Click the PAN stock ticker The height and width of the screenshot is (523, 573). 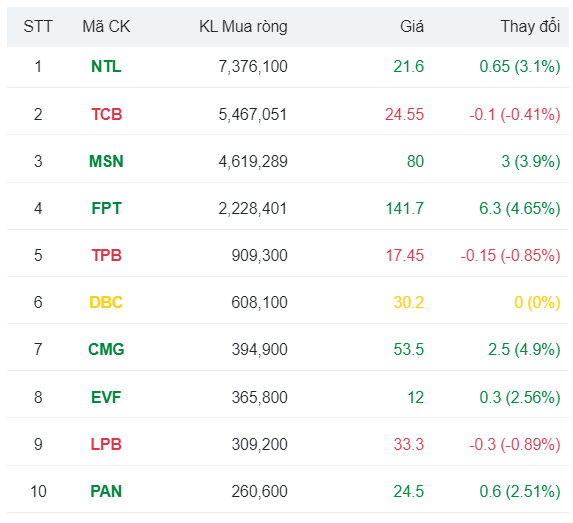coord(106,491)
